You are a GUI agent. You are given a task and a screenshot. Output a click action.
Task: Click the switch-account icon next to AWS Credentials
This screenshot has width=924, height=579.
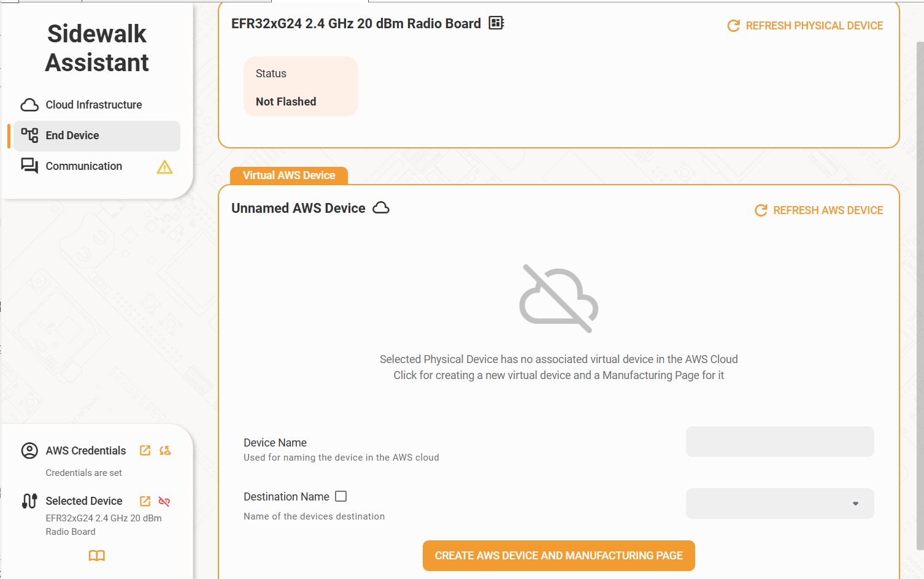coord(165,451)
